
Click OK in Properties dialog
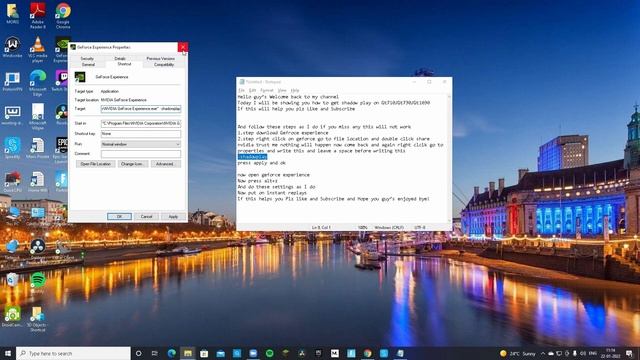point(119,216)
